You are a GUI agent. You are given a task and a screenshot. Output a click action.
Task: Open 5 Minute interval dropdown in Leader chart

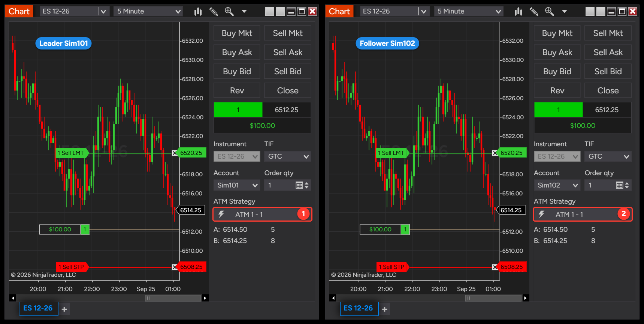[x=149, y=12]
